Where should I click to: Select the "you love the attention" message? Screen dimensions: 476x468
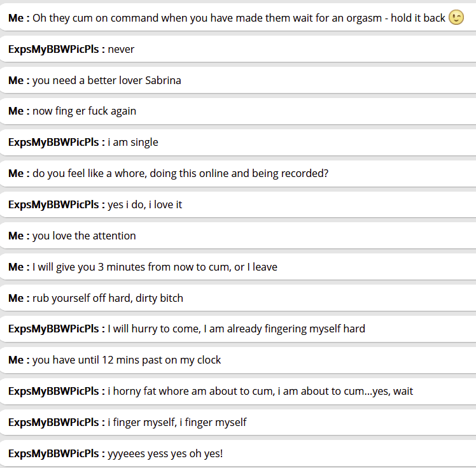pos(84,236)
